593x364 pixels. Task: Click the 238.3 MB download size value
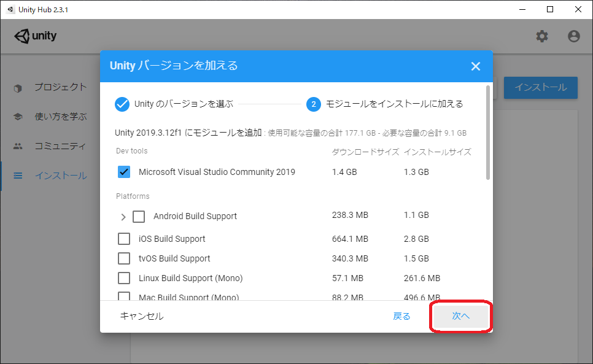coord(350,215)
